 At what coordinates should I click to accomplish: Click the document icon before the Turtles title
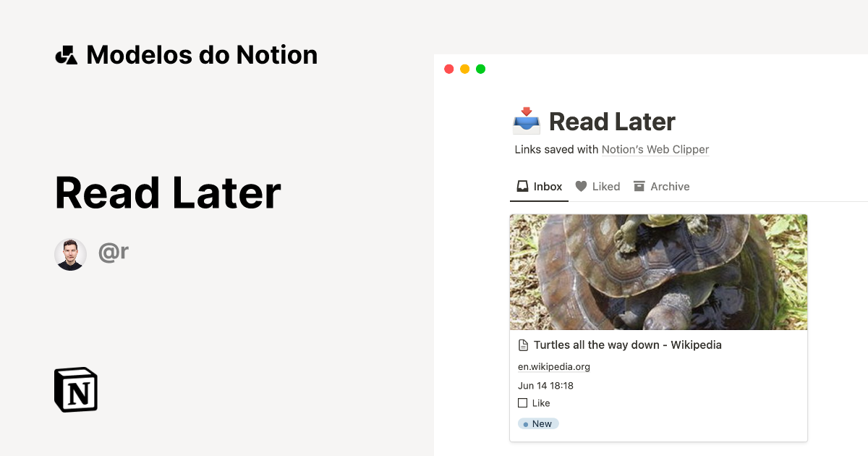coord(523,345)
